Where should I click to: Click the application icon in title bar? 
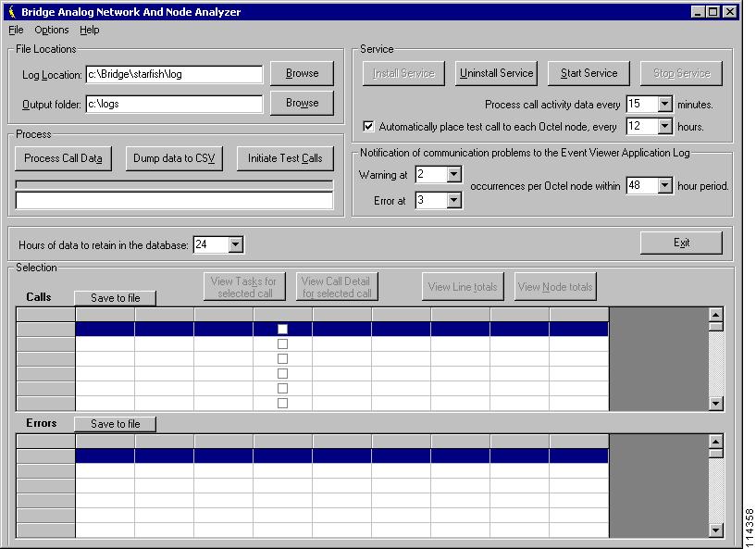[x=13, y=12]
